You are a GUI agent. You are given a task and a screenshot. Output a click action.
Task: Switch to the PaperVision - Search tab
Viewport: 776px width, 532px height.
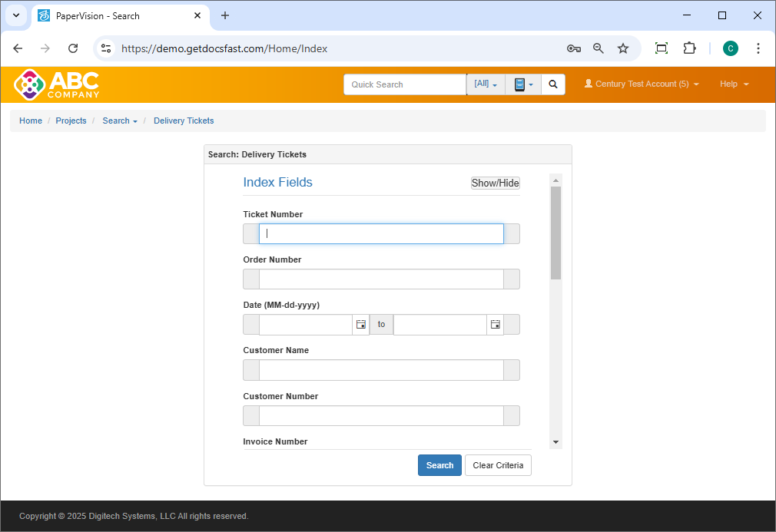click(x=115, y=15)
